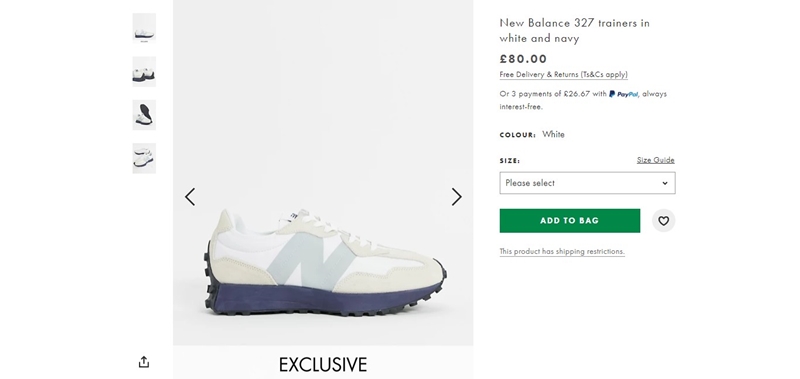Click the £80.00 price text
The image size is (800, 379).
coord(523,59)
